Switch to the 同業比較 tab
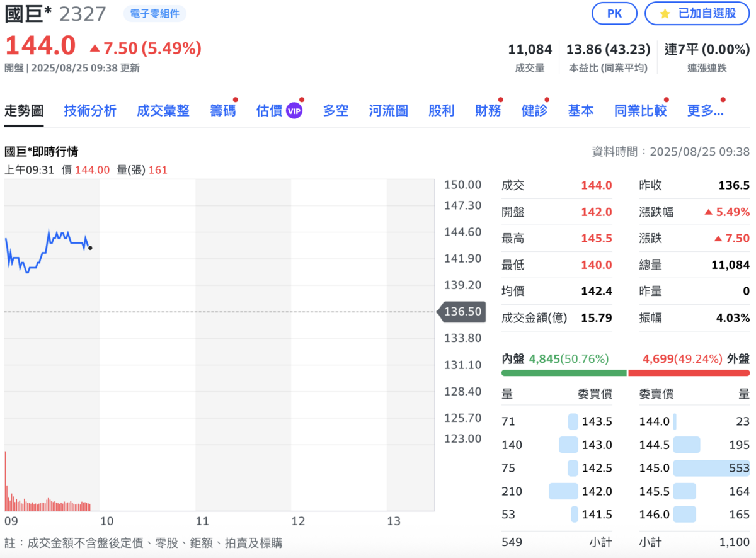Viewport: 756px width, 558px height. 641,111
